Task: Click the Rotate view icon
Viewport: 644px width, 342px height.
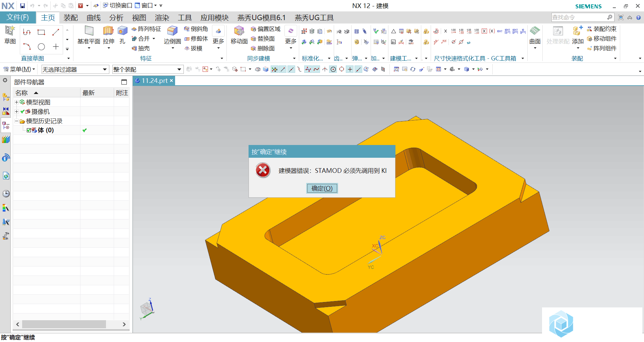Action: click(x=413, y=69)
